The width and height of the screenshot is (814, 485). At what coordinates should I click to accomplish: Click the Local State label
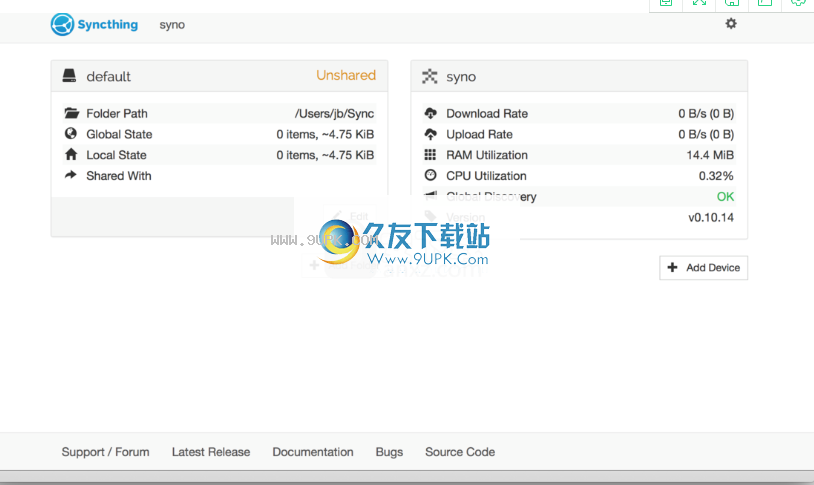(x=116, y=155)
